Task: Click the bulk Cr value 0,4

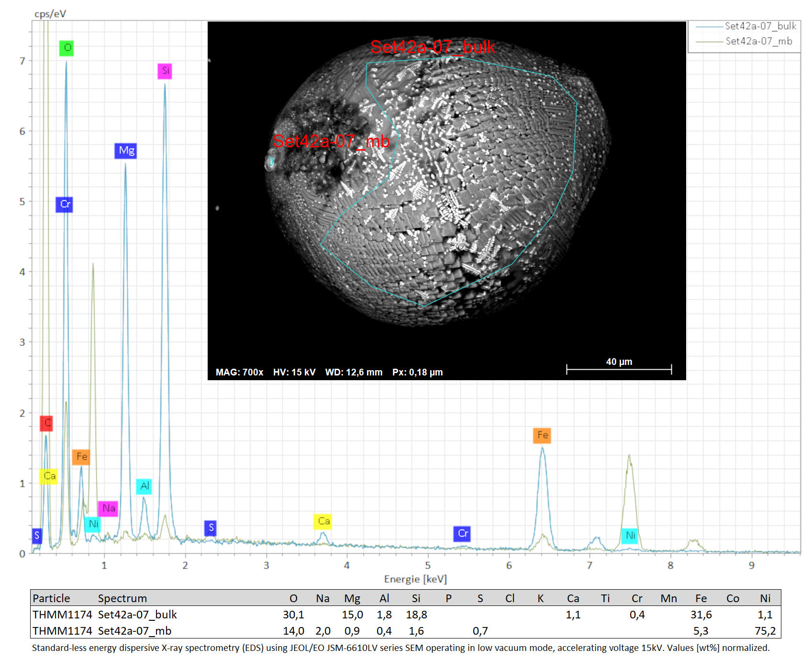Action: point(637,615)
